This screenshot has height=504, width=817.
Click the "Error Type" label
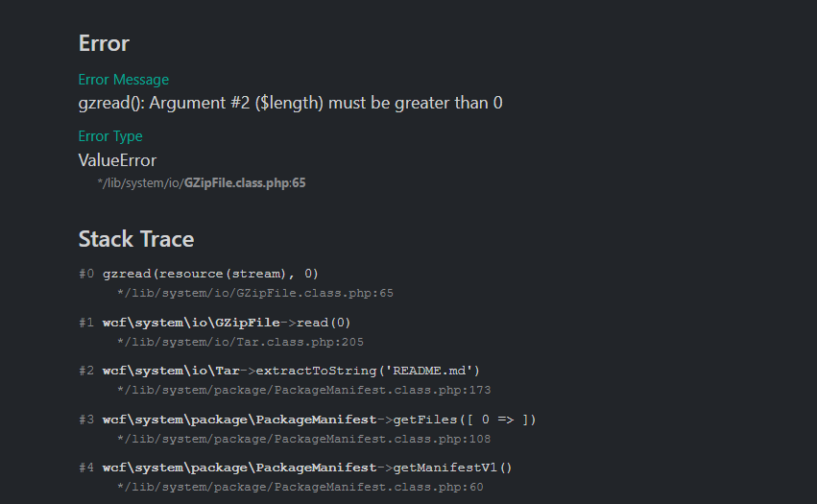click(x=110, y=136)
